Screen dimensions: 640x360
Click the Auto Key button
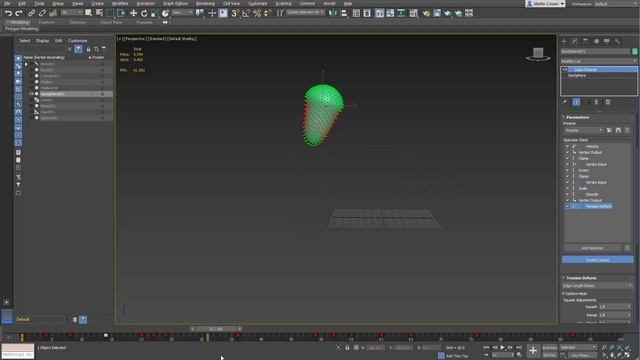(549, 348)
